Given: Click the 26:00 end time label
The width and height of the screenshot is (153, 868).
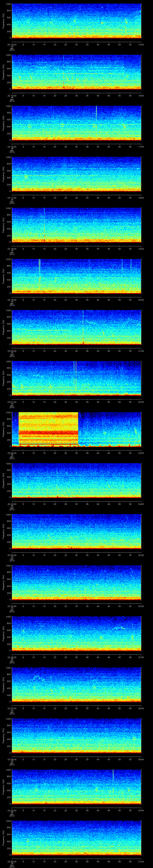Looking at the screenshot, I should [x=141, y=606].
